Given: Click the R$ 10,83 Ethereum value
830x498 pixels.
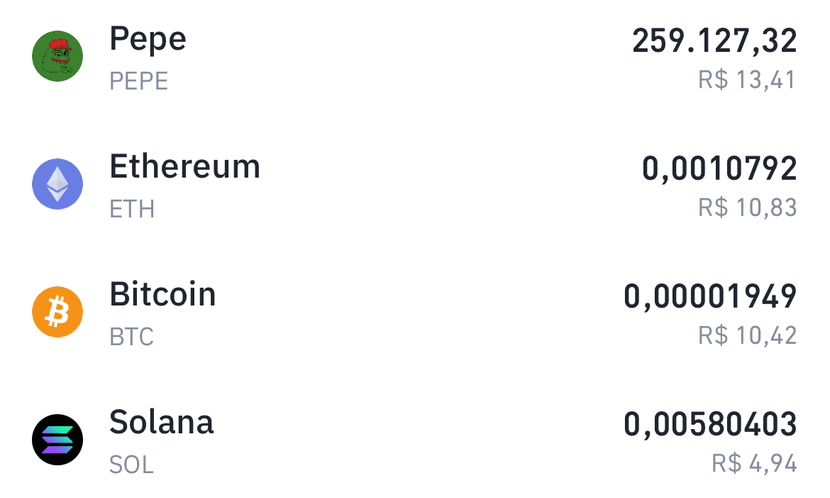Looking at the screenshot, I should pyautogui.click(x=747, y=207).
